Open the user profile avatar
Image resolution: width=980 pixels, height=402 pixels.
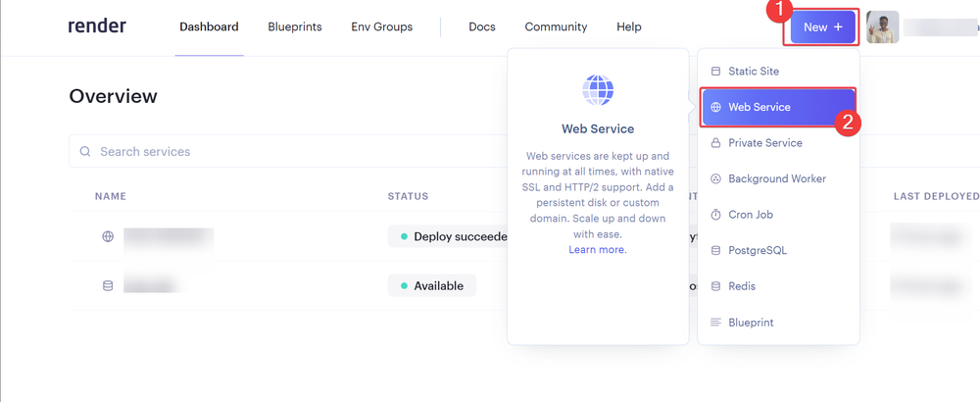(883, 26)
